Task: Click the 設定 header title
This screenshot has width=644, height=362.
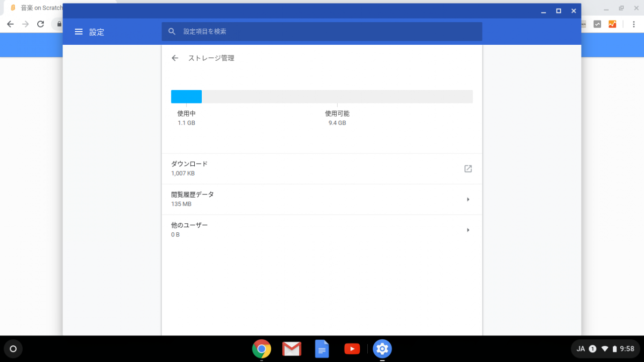Action: 97,32
